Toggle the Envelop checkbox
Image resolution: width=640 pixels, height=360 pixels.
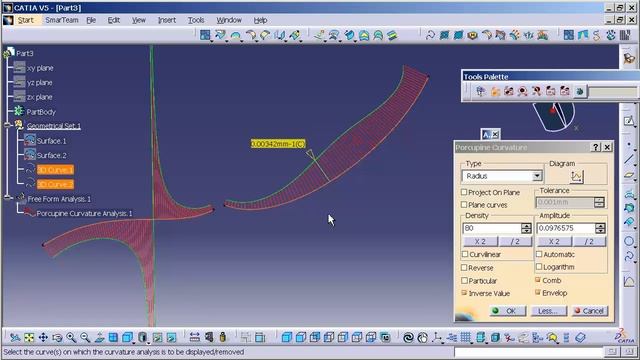click(x=538, y=292)
